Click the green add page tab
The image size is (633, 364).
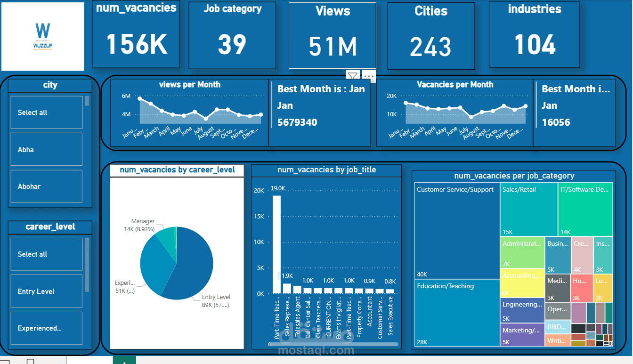point(124,361)
